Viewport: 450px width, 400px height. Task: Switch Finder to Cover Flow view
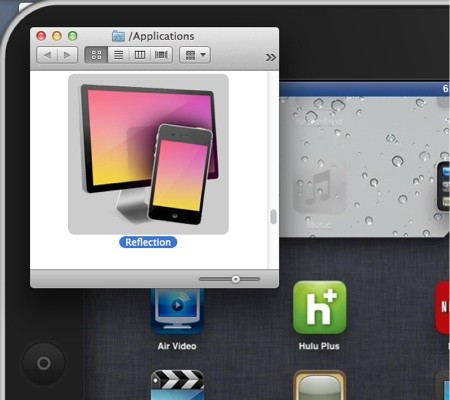point(161,55)
